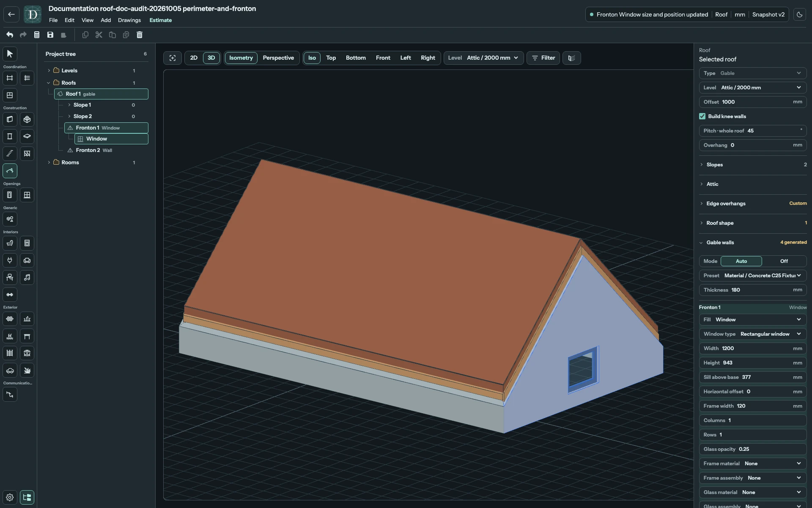812x508 pixels.
Task: Save the project with the disk icon
Action: [x=50, y=35]
